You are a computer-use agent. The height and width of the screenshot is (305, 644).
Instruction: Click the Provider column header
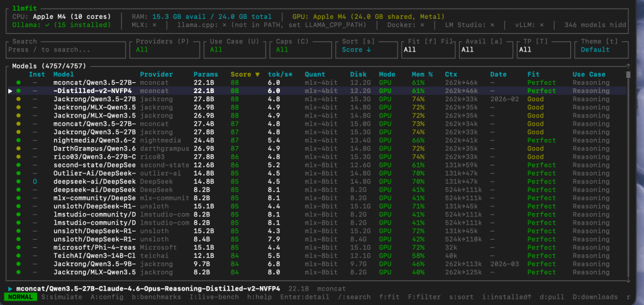tap(157, 74)
